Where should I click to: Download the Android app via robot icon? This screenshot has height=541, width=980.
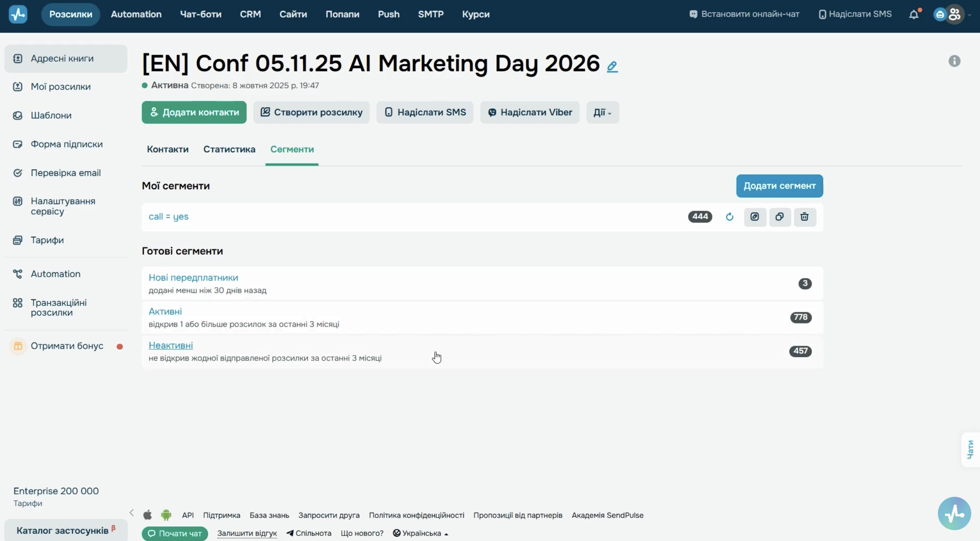point(166,515)
